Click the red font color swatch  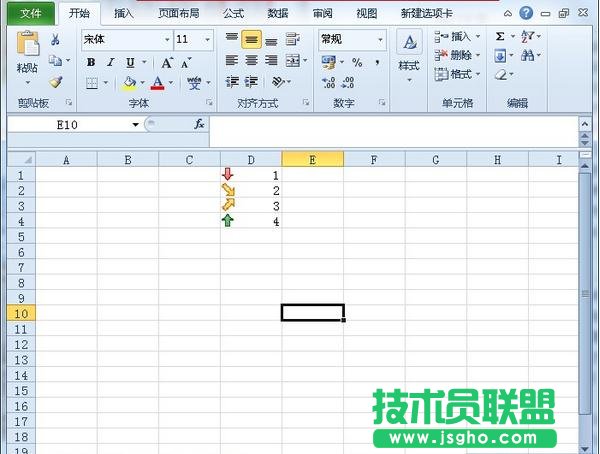pos(157,83)
